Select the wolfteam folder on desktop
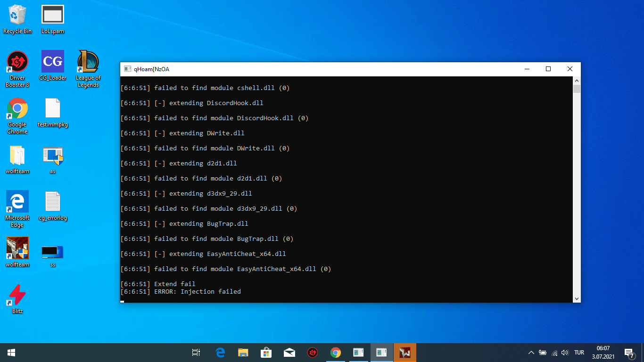644x362 pixels. (17, 159)
